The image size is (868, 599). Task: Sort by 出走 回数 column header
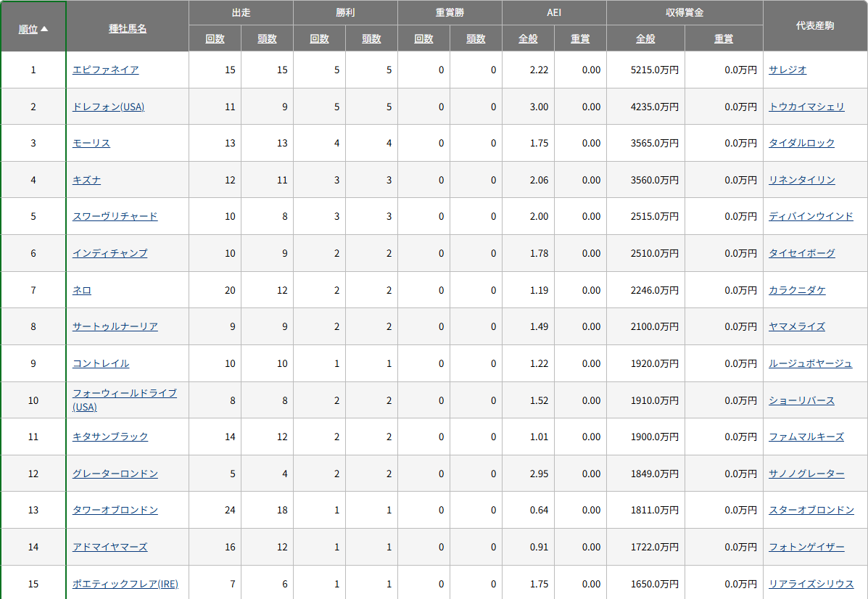click(215, 38)
